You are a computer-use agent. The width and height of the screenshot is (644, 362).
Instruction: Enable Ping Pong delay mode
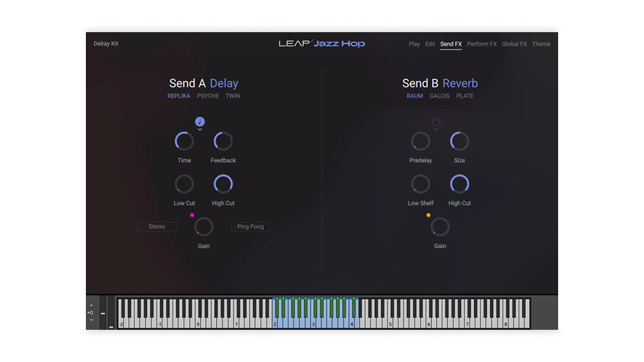pos(250,227)
